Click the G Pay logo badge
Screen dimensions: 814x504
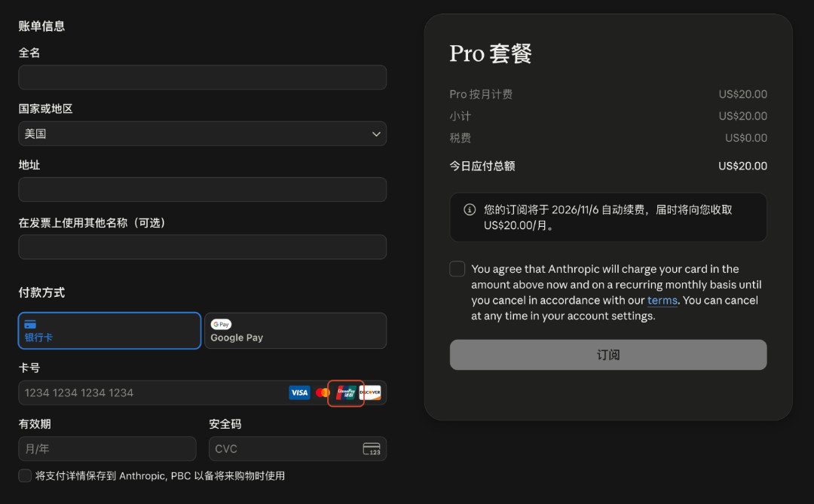point(221,325)
